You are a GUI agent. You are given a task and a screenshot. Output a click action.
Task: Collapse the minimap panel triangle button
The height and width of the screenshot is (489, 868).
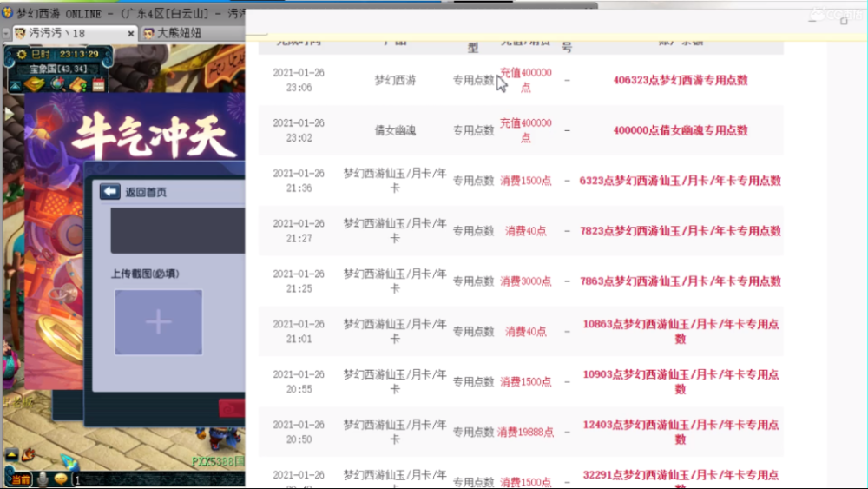pyautogui.click(x=15, y=86)
